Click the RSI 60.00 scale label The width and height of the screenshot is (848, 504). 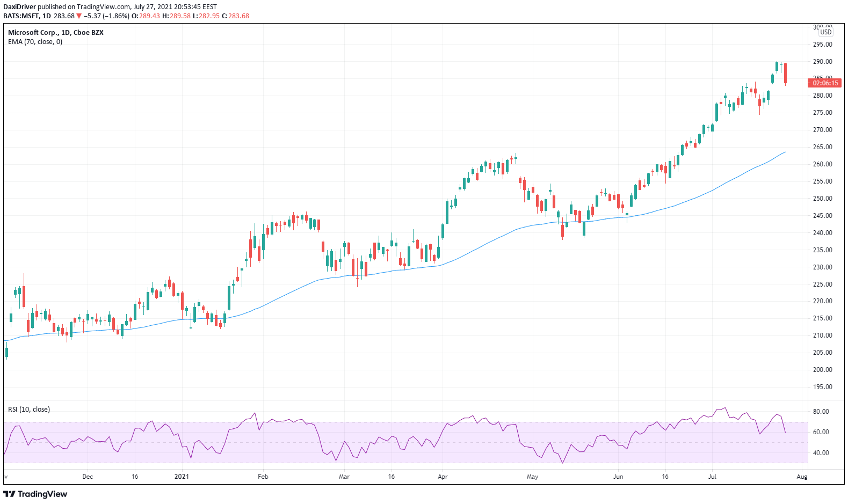click(x=821, y=432)
